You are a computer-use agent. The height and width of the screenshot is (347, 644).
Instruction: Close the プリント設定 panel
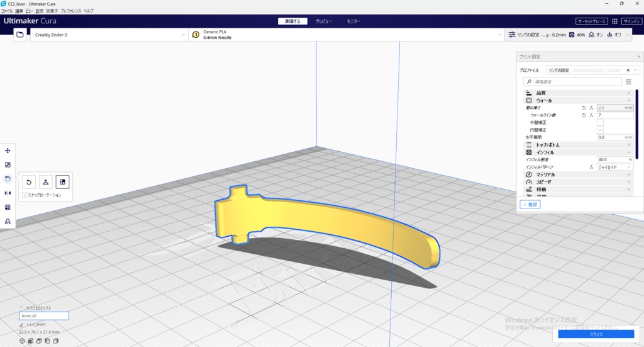[639, 56]
